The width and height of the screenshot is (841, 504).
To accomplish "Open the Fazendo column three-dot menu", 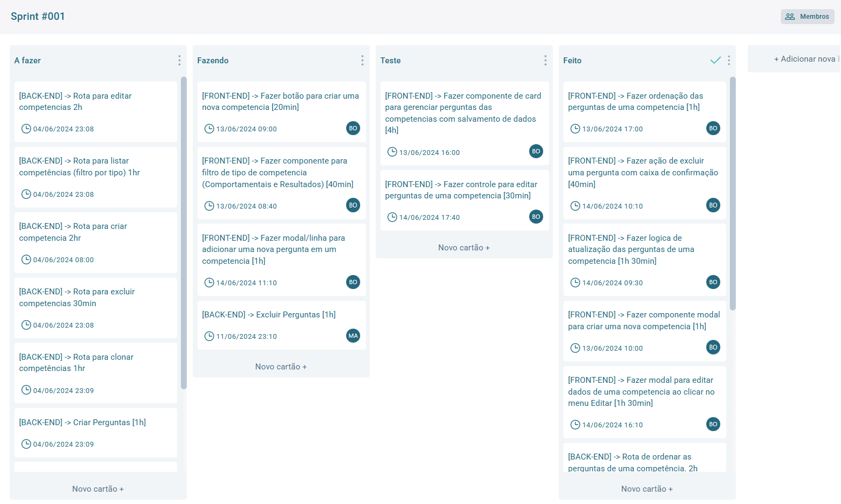I will click(362, 61).
